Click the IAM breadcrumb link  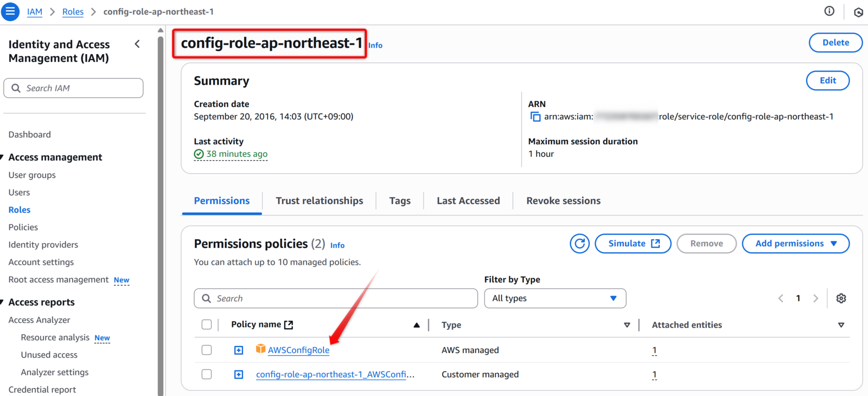(x=35, y=11)
